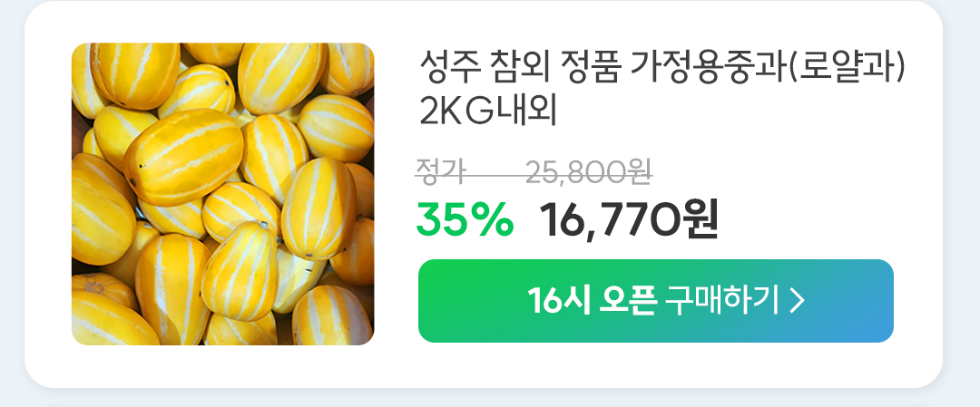Click the struck-through 25,800원 original price
The width and height of the screenshot is (980, 407).
click(590, 173)
